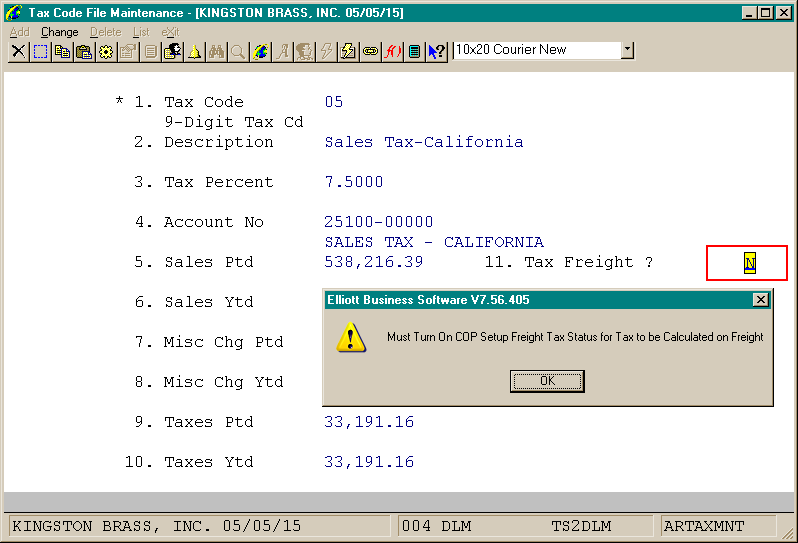Open the gear settings toolbar icon
This screenshot has width=798, height=543.
click(106, 51)
